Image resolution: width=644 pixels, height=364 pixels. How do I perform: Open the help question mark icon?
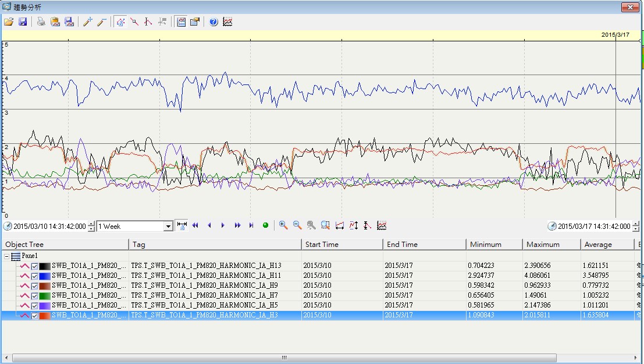[214, 22]
